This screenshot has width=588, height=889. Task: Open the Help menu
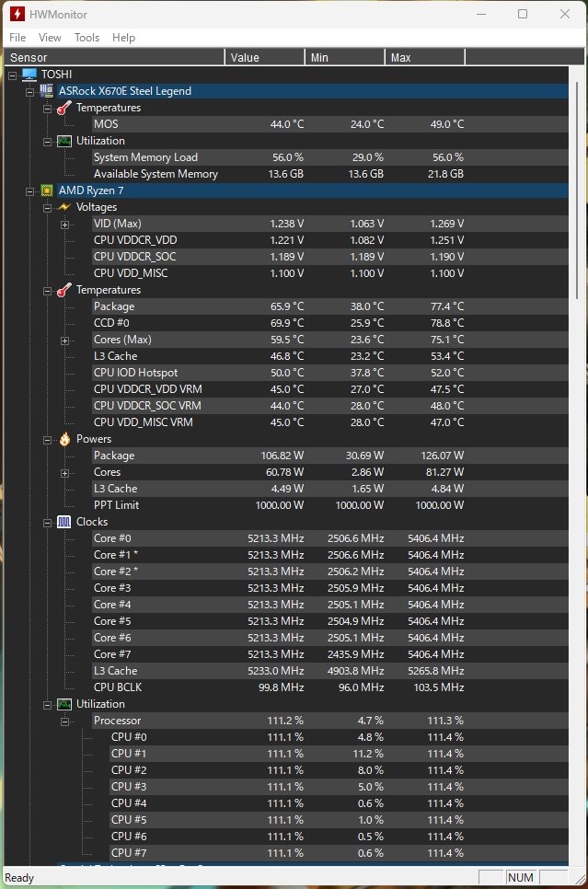(x=123, y=38)
